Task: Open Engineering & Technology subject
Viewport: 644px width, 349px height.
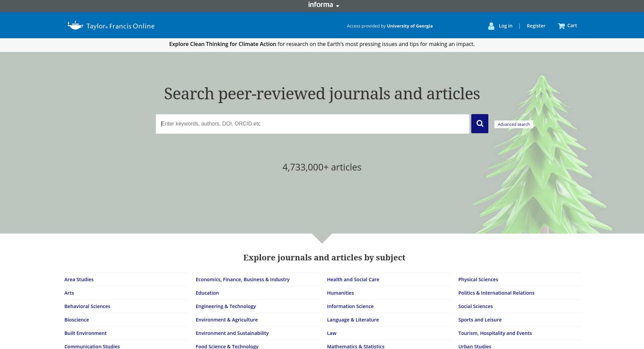Action: (x=225, y=306)
